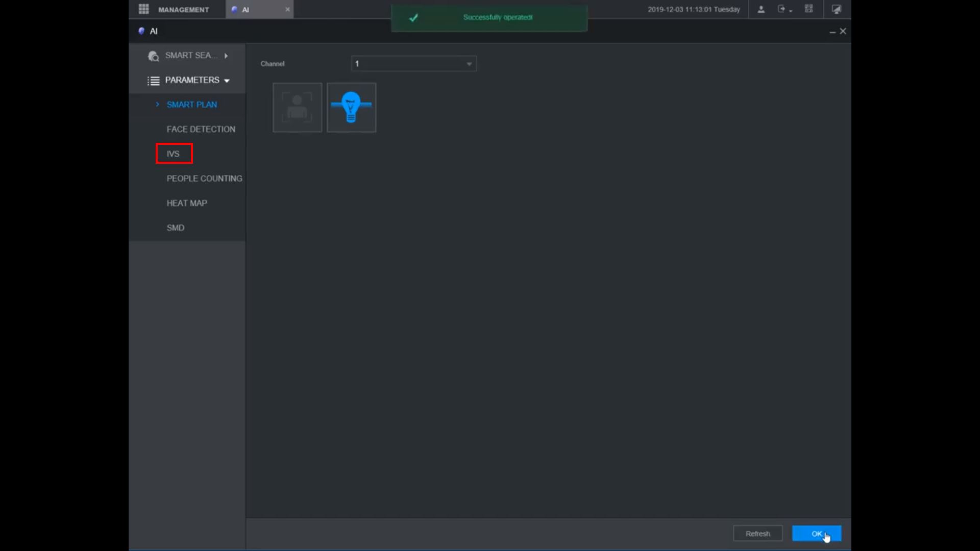Toggle the IVS lightbulb smart plan tile
Image resolution: width=980 pixels, height=551 pixels.
[x=351, y=108]
